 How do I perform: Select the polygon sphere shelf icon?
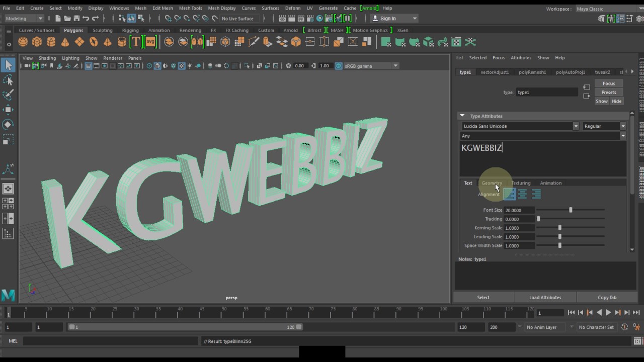pyautogui.click(x=23, y=42)
